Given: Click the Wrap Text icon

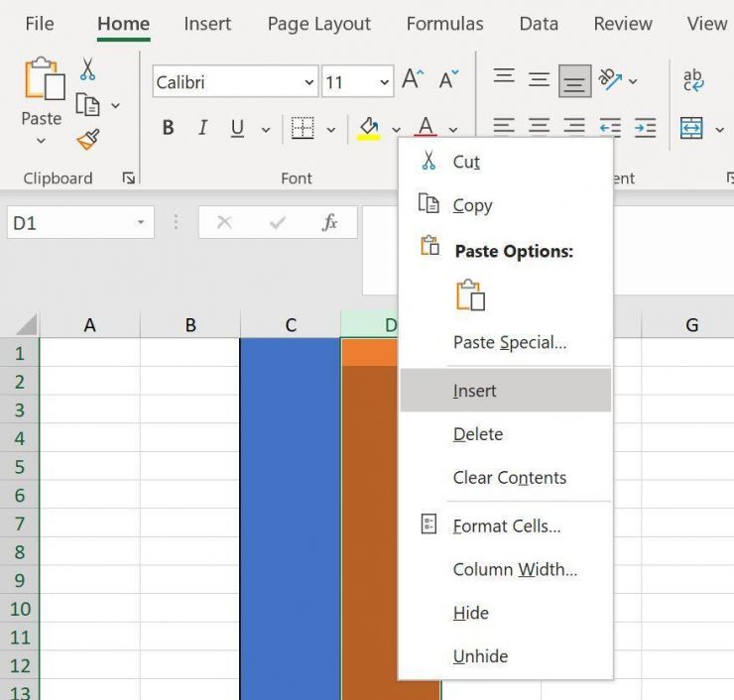Looking at the screenshot, I should pyautogui.click(x=693, y=81).
